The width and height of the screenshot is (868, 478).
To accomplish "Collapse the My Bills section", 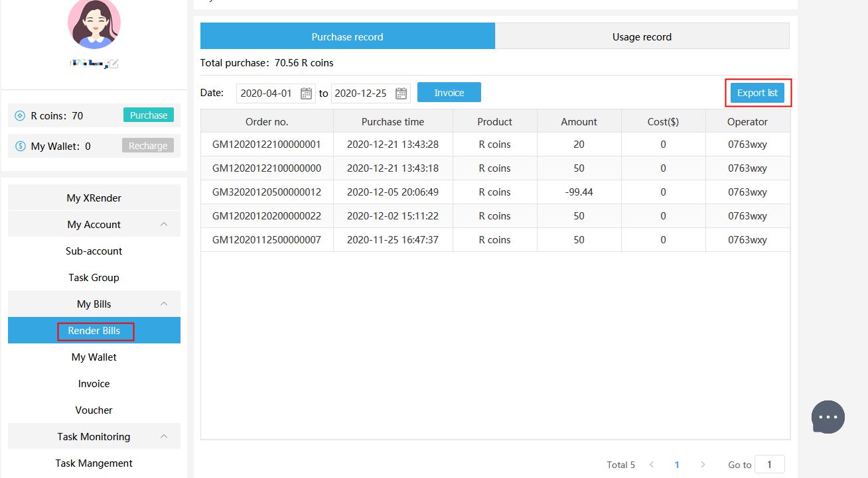I will 164,304.
